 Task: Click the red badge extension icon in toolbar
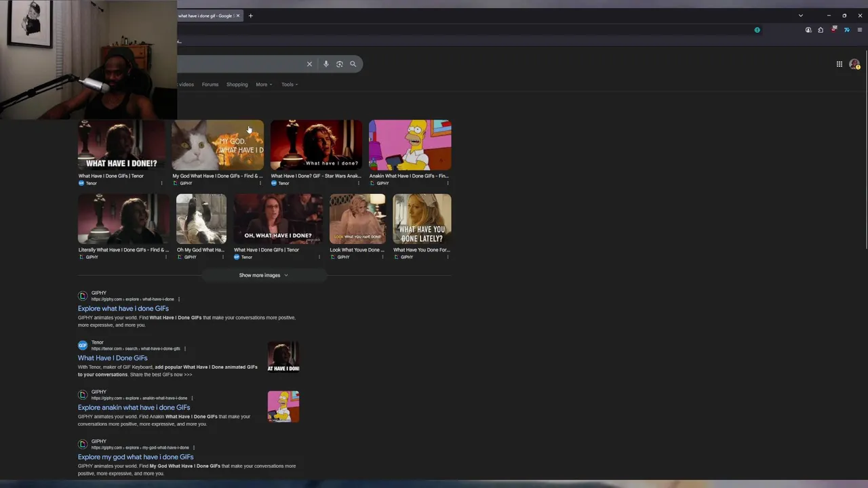pyautogui.click(x=834, y=29)
